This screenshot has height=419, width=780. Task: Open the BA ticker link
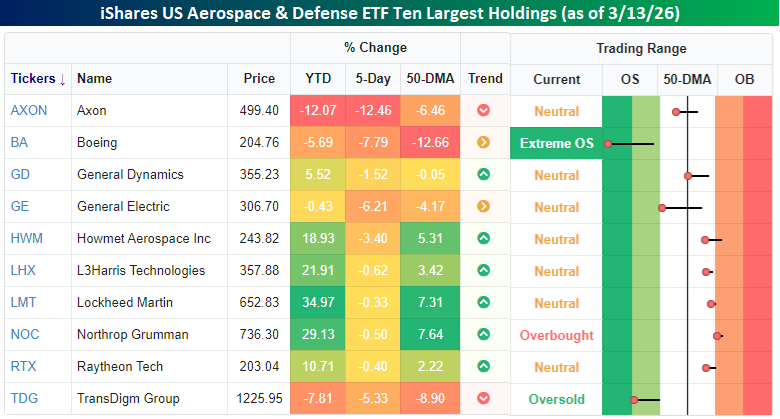[19, 143]
